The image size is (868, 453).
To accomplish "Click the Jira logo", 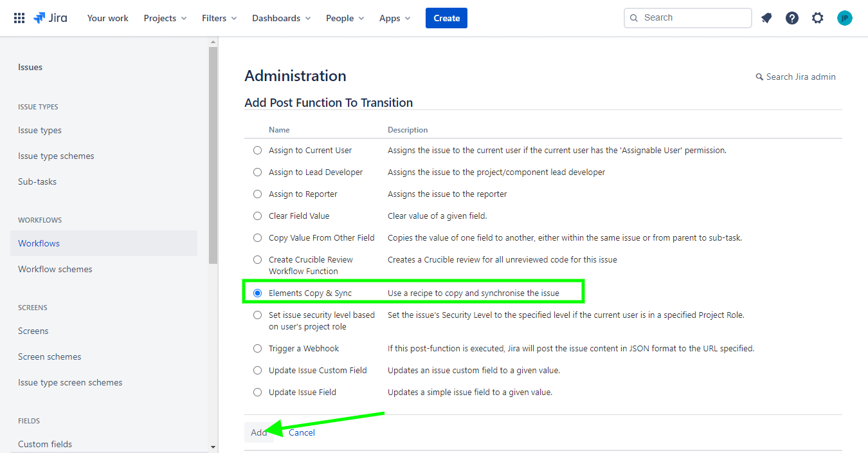I will tap(50, 18).
